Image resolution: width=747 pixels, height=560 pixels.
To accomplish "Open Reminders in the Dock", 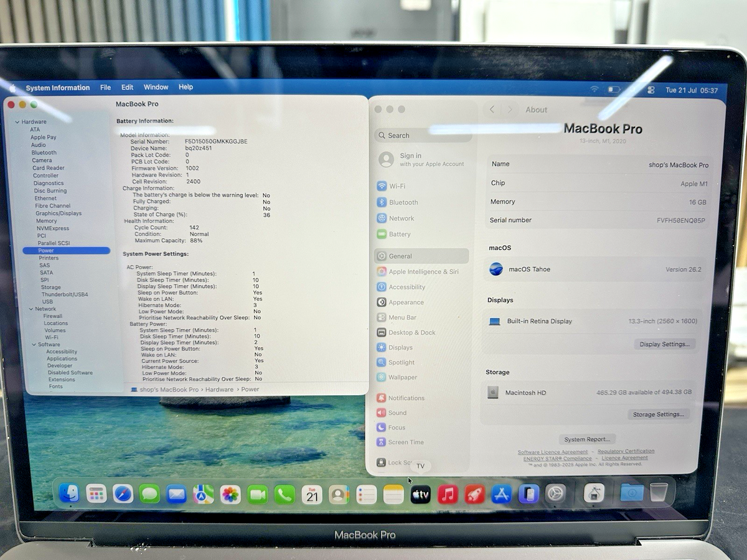I will (366, 495).
